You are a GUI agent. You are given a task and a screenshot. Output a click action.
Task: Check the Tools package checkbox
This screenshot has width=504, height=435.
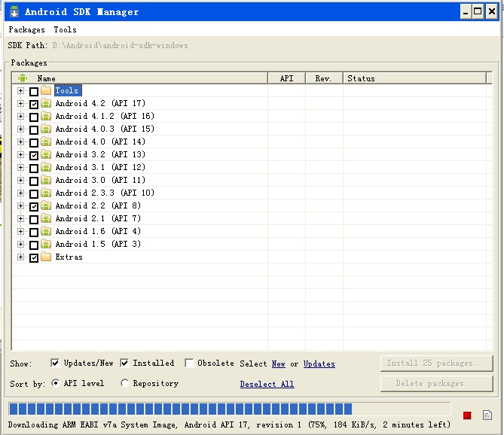[x=34, y=92]
